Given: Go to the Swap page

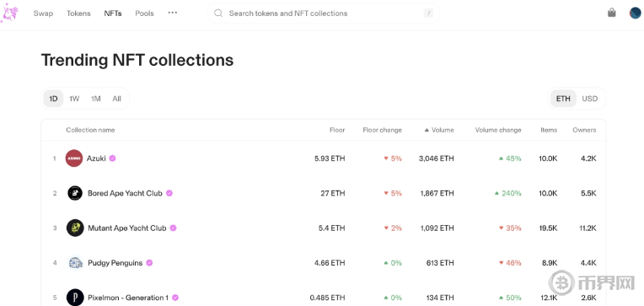Looking at the screenshot, I should click(x=43, y=13).
